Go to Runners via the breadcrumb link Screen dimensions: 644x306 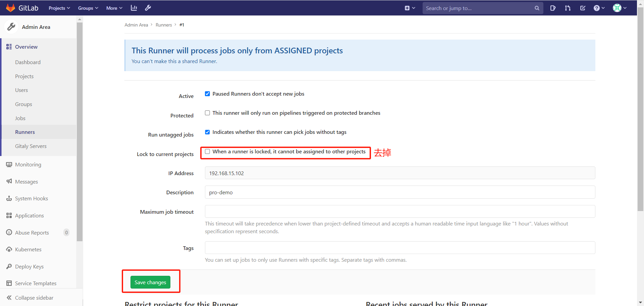pos(164,24)
